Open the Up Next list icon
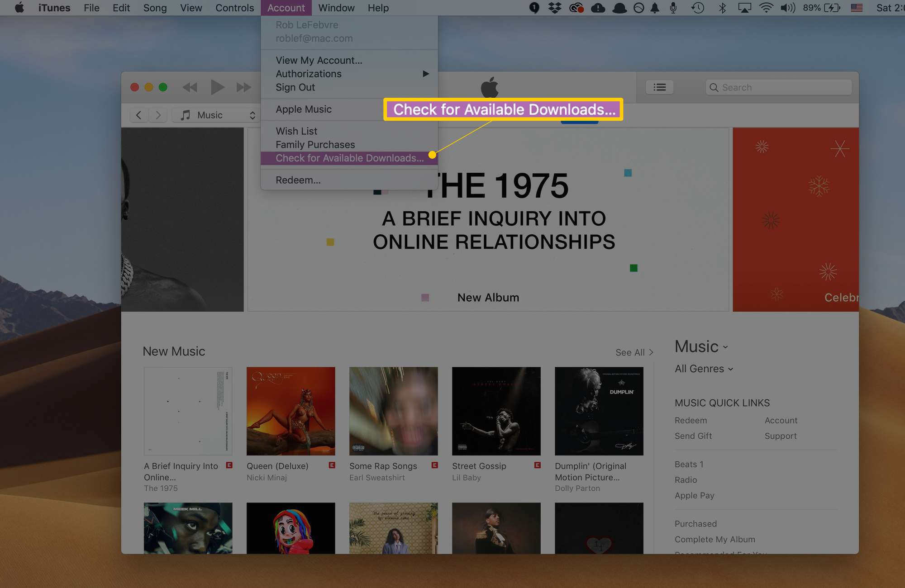Screen dimensions: 905x588 coord(660,87)
